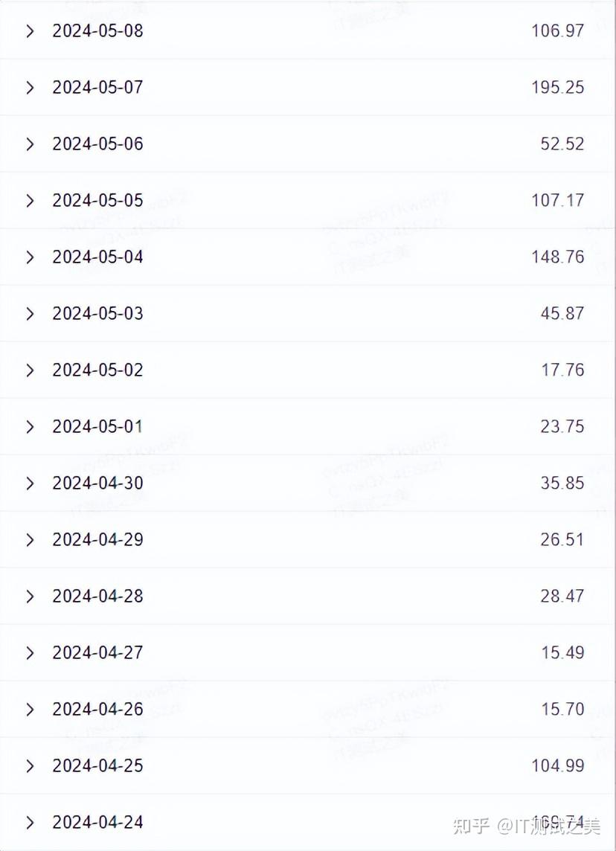Expand the 2024-04-28 row chevron

[x=30, y=596]
